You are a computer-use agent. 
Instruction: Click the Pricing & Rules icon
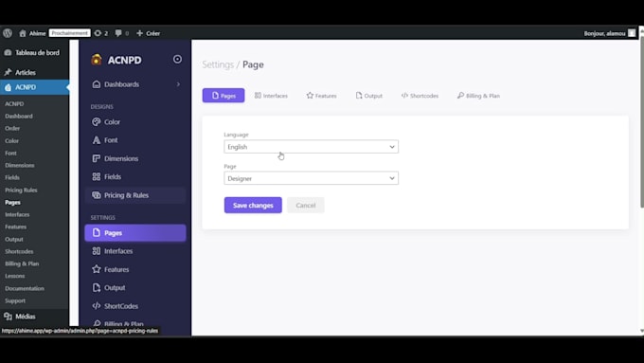pos(97,195)
